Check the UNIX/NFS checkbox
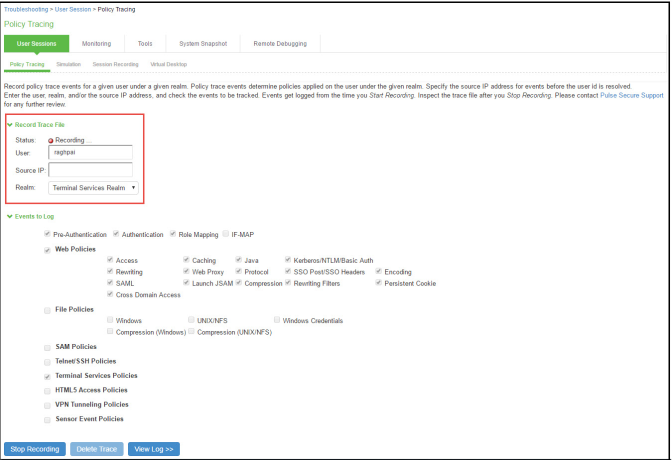The width and height of the screenshot is (672, 460). (191, 320)
